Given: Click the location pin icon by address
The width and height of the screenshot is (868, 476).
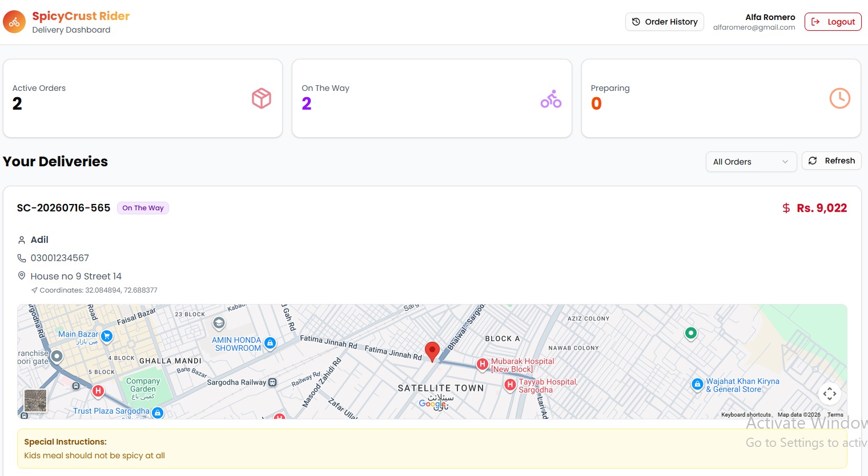Looking at the screenshot, I should [22, 276].
